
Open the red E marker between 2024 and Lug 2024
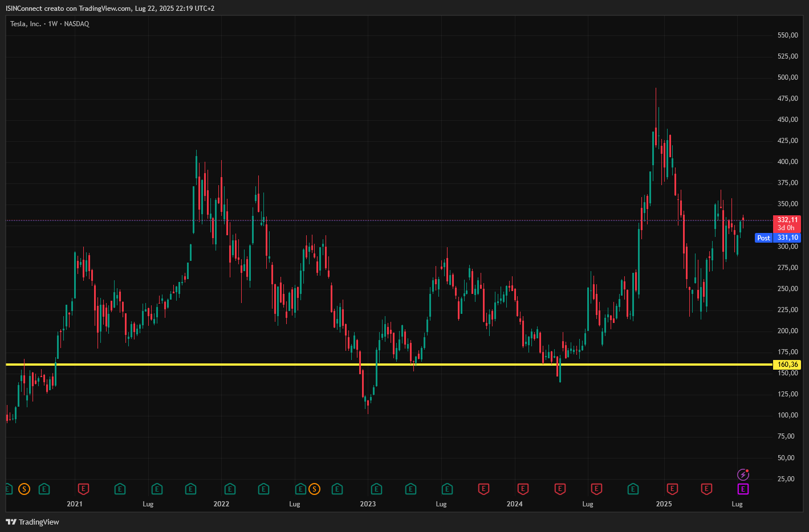(x=560, y=489)
